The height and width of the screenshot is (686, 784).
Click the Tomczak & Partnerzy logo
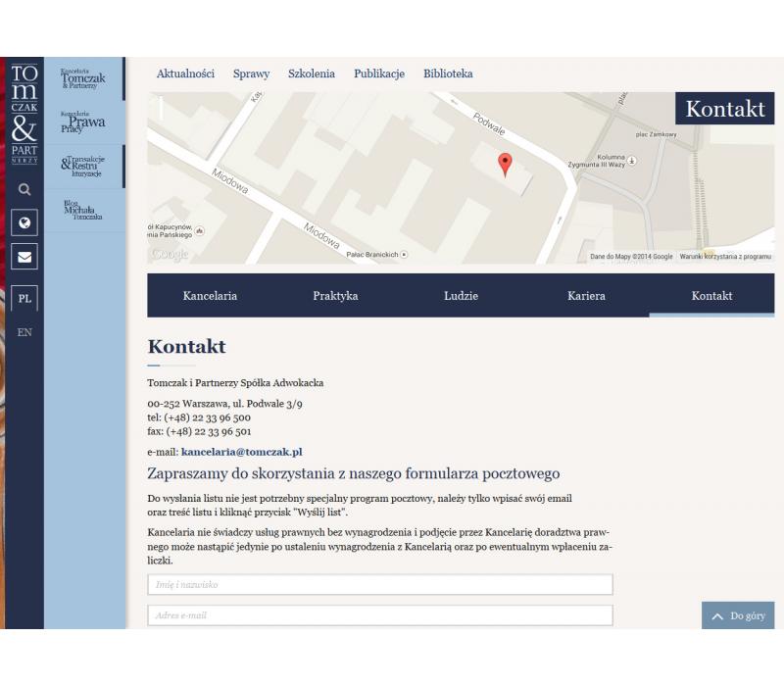24,117
